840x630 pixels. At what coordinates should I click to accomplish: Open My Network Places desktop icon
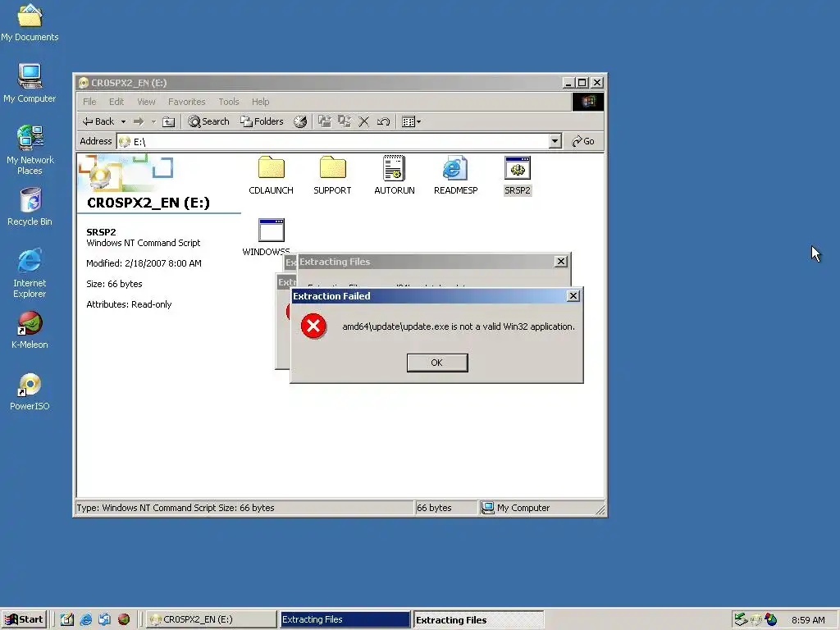(x=30, y=150)
